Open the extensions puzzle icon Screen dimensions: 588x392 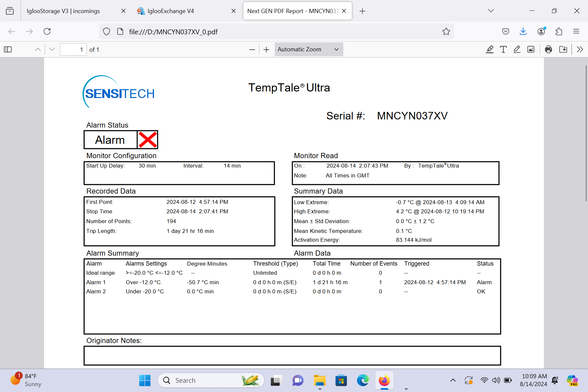(559, 31)
